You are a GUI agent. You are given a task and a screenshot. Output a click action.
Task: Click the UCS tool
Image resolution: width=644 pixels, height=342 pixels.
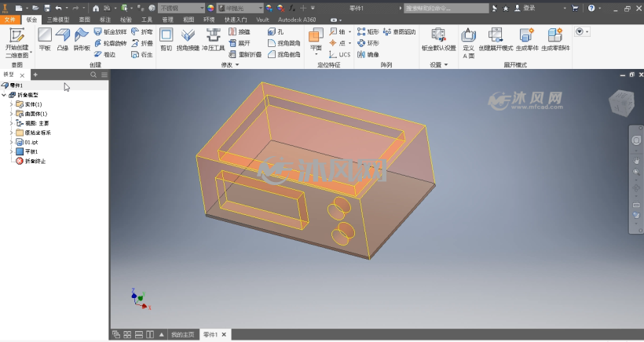click(339, 54)
